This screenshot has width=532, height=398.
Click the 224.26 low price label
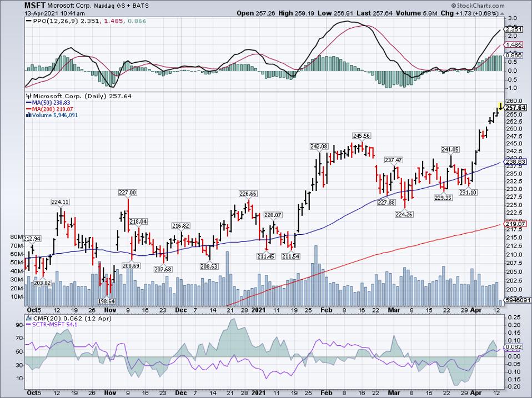tap(404, 214)
